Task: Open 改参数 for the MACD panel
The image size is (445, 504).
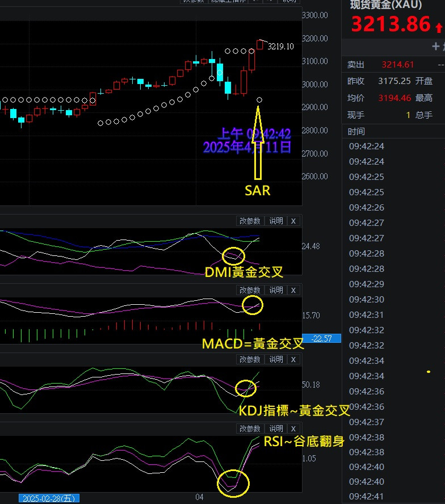Action: click(250, 290)
